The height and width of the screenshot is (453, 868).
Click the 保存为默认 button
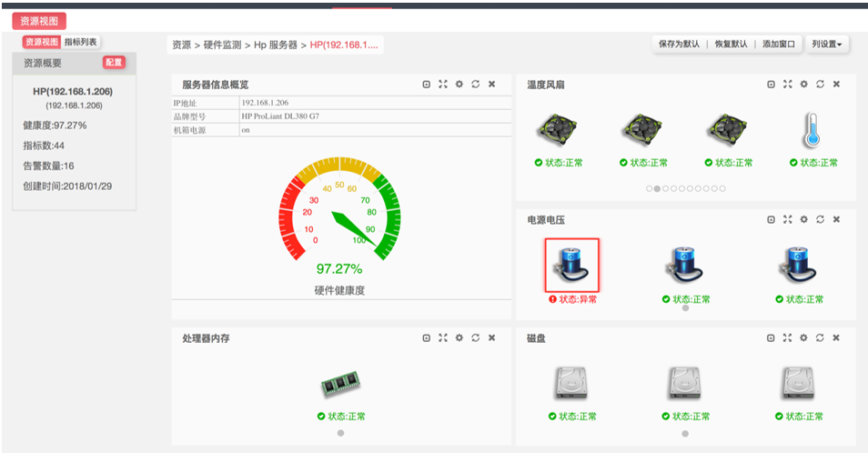click(x=679, y=44)
